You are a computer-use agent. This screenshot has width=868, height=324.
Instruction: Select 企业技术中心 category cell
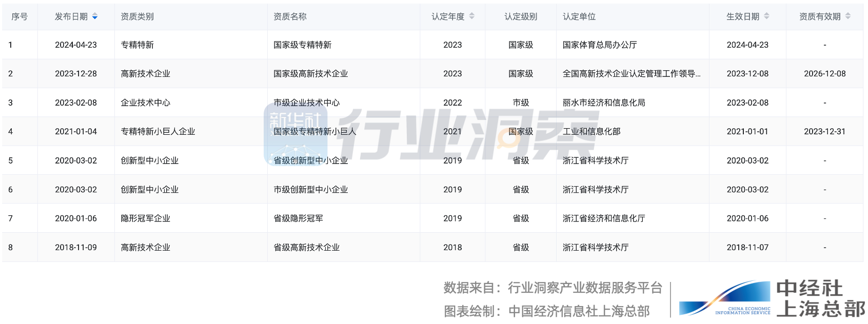coord(145,103)
